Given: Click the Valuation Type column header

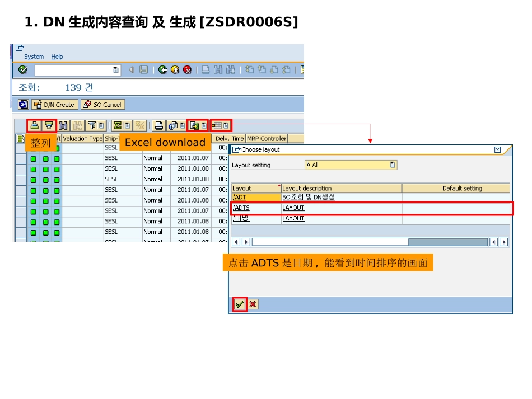Looking at the screenshot, I should 83,139.
